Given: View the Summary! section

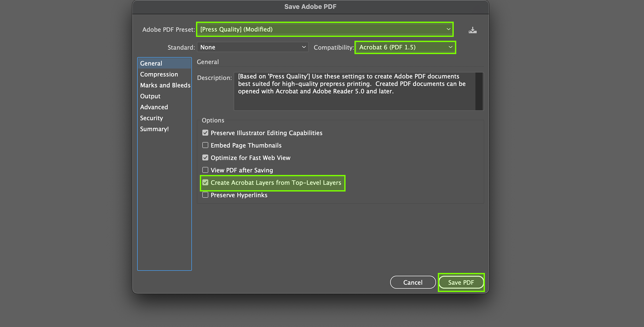Looking at the screenshot, I should tap(154, 129).
